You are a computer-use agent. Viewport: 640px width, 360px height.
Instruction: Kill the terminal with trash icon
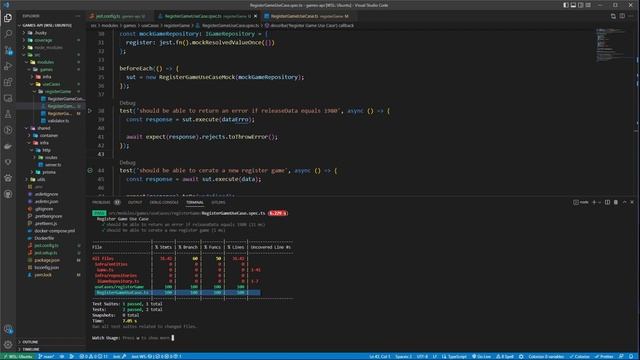[616, 202]
